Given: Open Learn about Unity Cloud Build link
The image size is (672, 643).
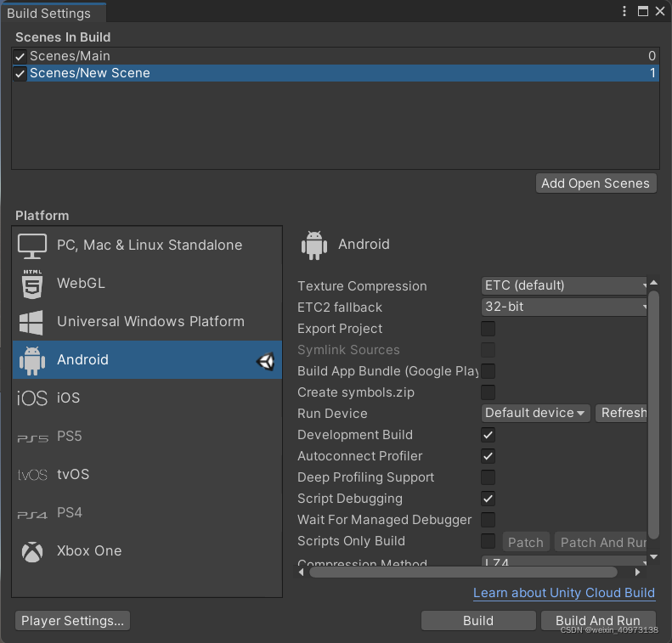Looking at the screenshot, I should click(x=564, y=593).
